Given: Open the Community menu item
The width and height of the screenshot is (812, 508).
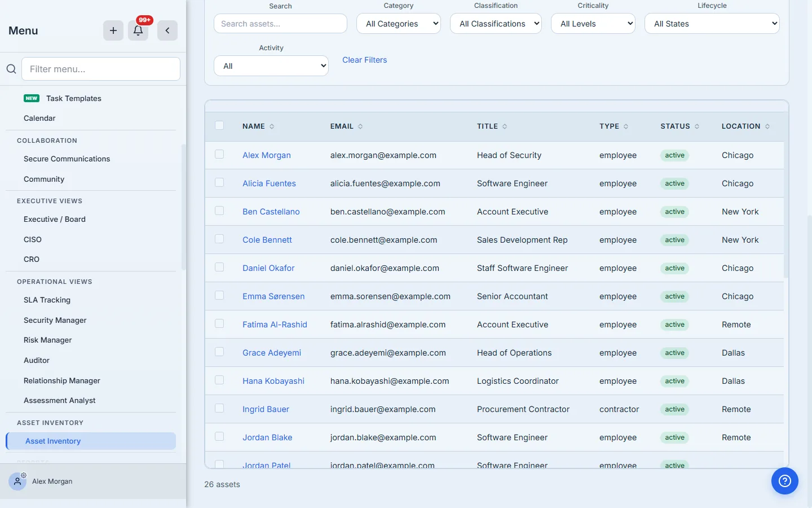Looking at the screenshot, I should (x=44, y=179).
